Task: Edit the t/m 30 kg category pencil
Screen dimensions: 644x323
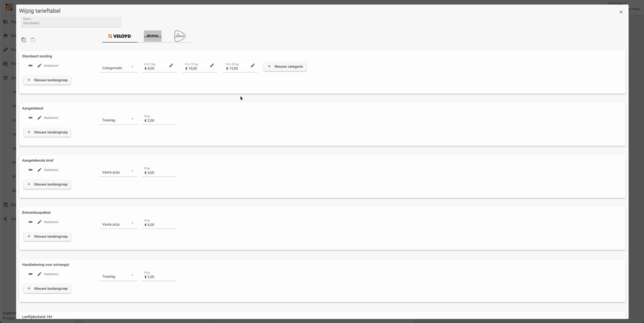Action: tap(253, 66)
